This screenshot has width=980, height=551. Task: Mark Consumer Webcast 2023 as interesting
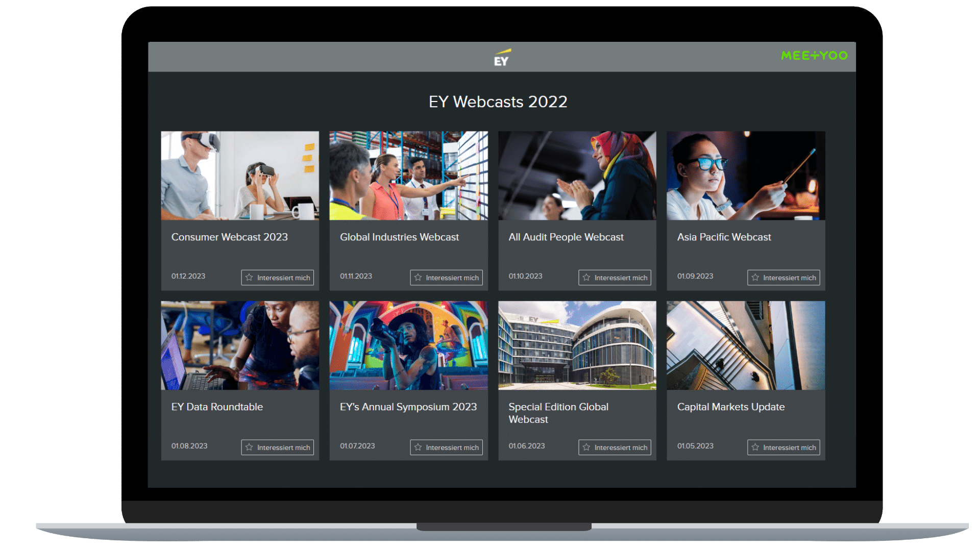(x=277, y=278)
